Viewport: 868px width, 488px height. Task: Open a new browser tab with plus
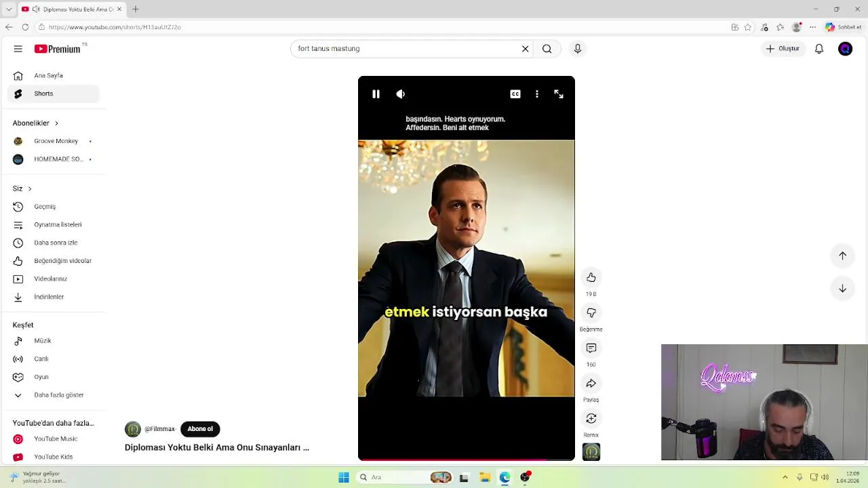[136, 9]
